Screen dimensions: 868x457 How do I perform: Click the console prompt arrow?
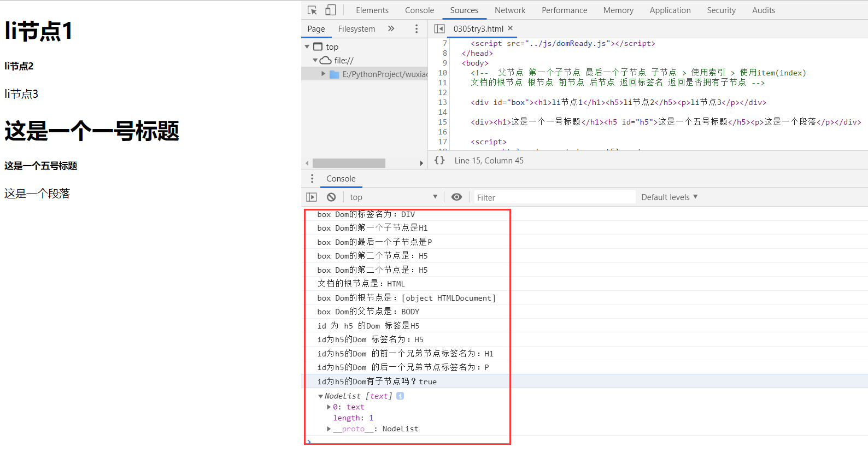(x=309, y=441)
